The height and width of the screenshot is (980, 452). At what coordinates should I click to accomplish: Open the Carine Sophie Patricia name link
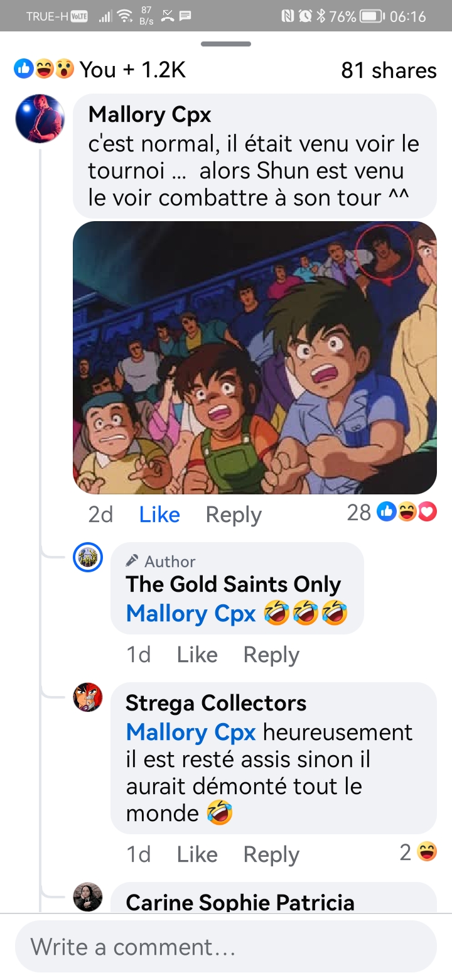pyautogui.click(x=240, y=903)
